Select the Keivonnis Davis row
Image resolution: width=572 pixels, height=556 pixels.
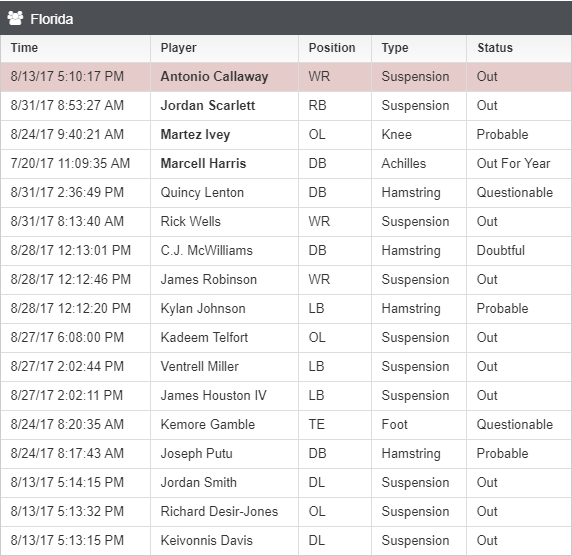pyautogui.click(x=286, y=540)
